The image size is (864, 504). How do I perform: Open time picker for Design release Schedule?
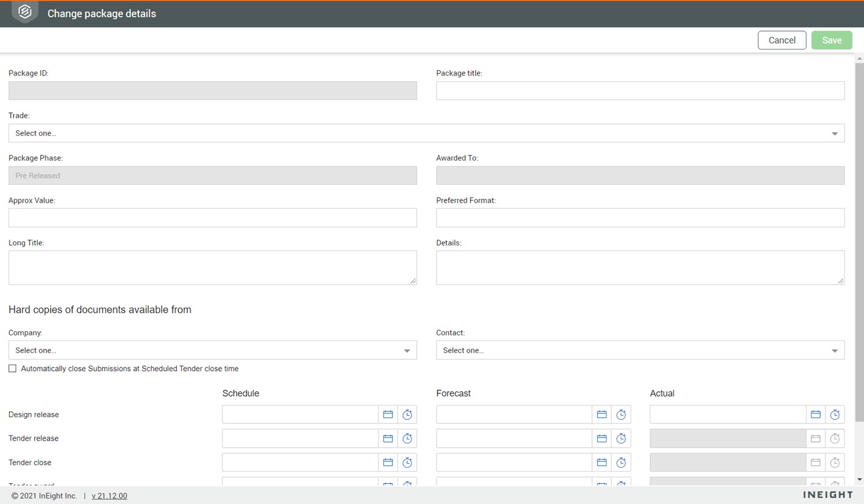coord(407,415)
